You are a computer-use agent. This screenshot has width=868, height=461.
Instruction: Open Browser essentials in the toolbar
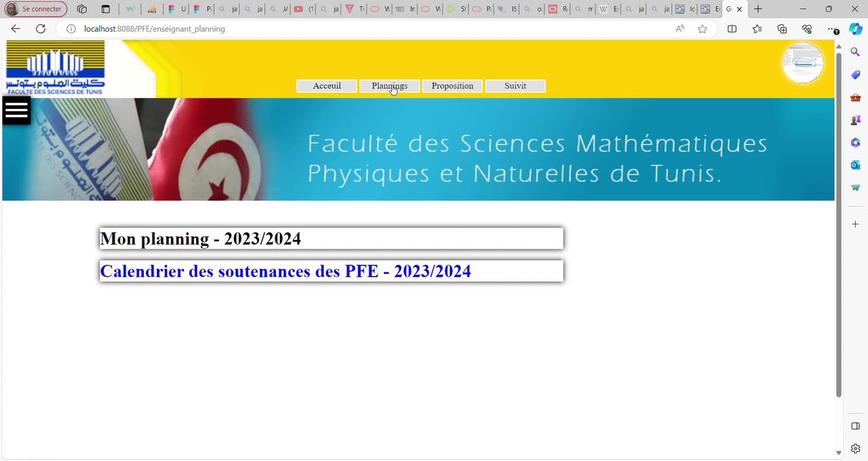pos(806,29)
